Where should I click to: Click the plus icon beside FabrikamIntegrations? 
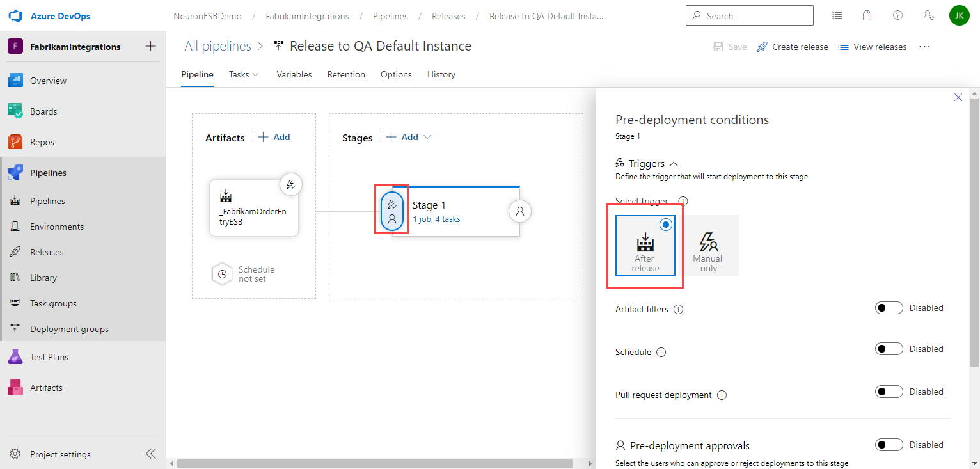[x=151, y=46]
